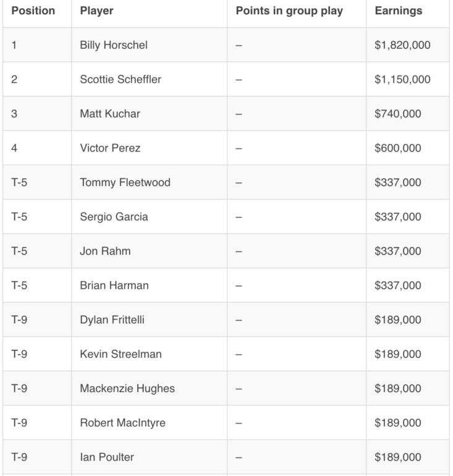The height and width of the screenshot is (476, 453).
Task: Click Robert MacIntyre's name
Action: click(122, 423)
